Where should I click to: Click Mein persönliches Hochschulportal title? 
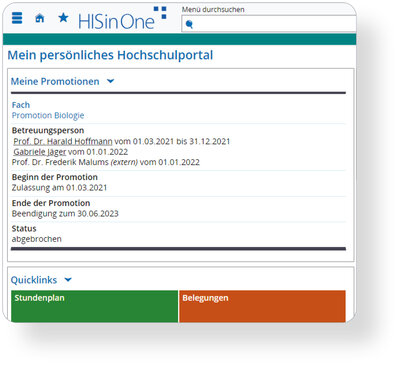coord(110,55)
